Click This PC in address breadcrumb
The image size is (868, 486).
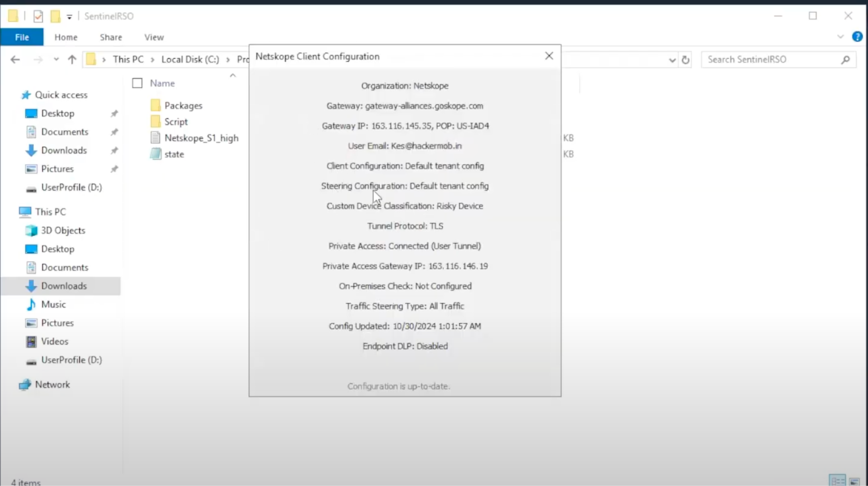(128, 59)
